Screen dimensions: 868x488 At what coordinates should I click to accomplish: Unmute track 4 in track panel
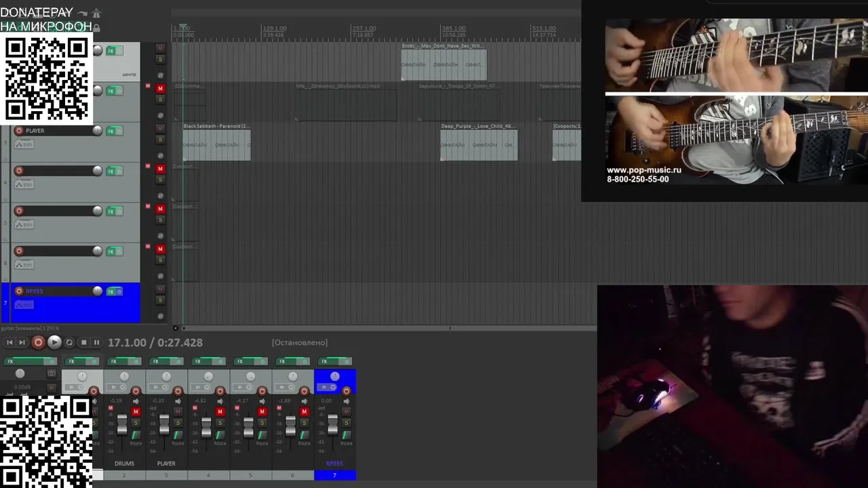pyautogui.click(x=161, y=169)
